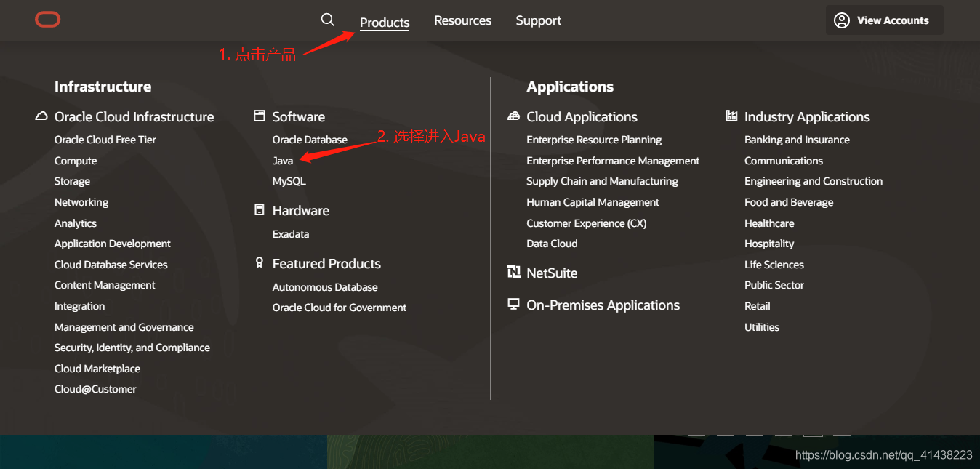
Task: Click the user account avatar icon
Action: click(842, 20)
